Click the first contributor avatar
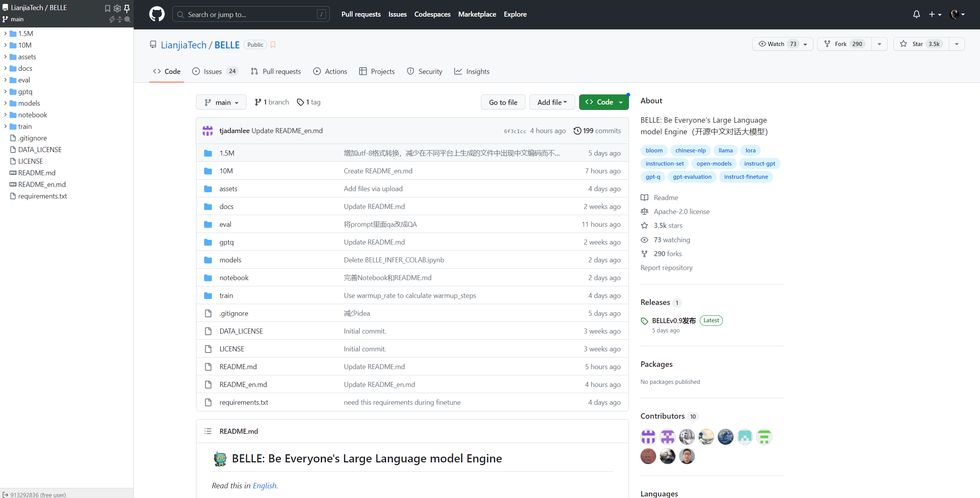This screenshot has height=498, width=980. pyautogui.click(x=648, y=437)
